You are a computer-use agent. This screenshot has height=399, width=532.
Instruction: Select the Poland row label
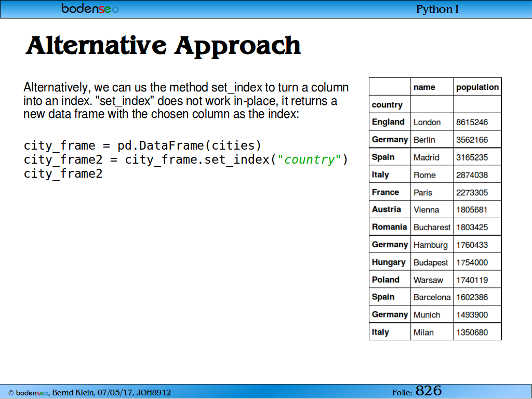385,280
